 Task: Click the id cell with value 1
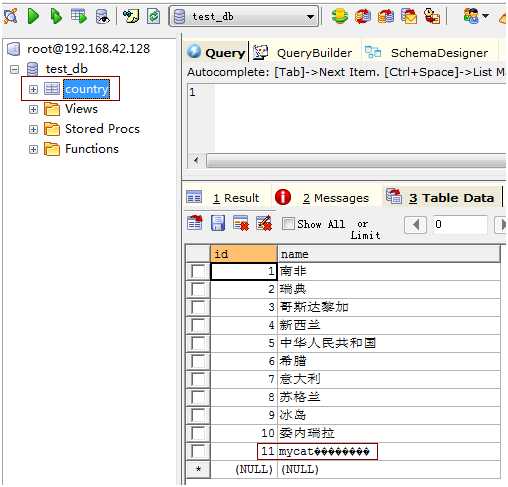[x=244, y=271]
